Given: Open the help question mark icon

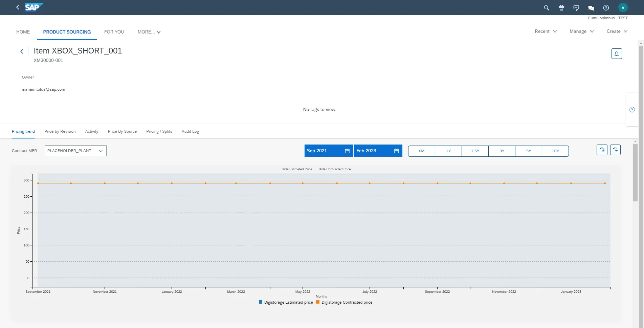Looking at the screenshot, I should tap(606, 8).
